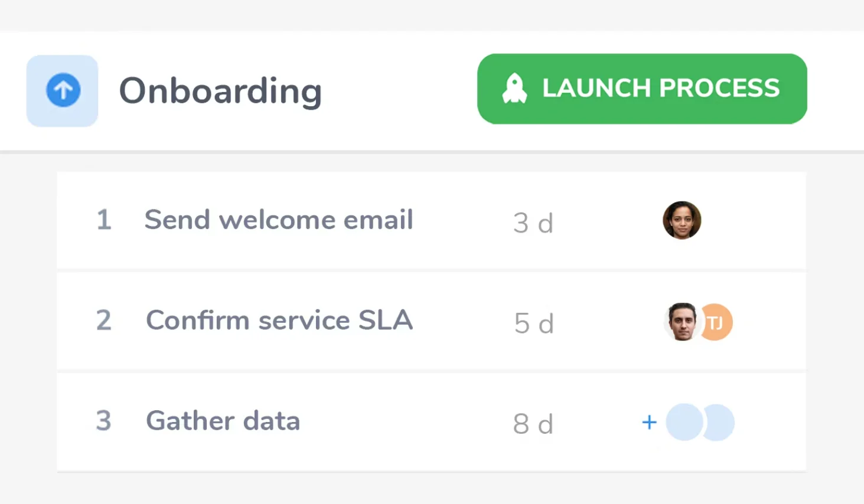Viewport: 864px width, 504px height.
Task: Click step number 3
Action: (103, 421)
